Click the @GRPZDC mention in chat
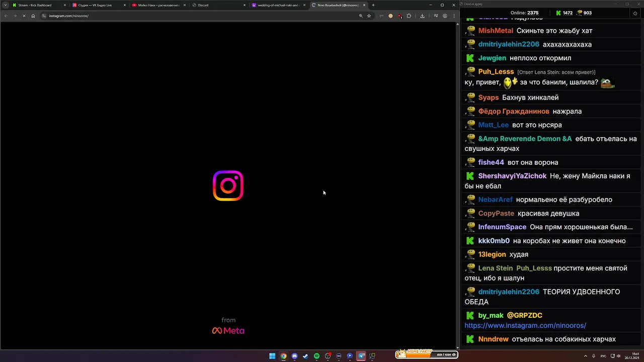 (x=524, y=315)
